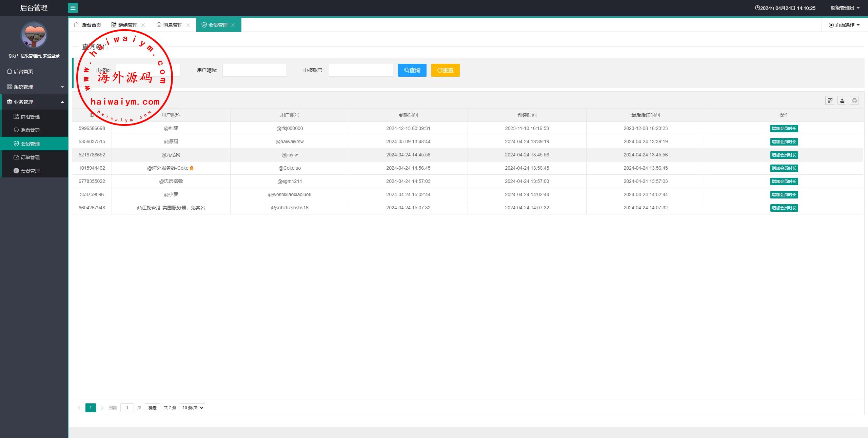
Task: Click the orange 重置 reset button
Action: (x=445, y=70)
